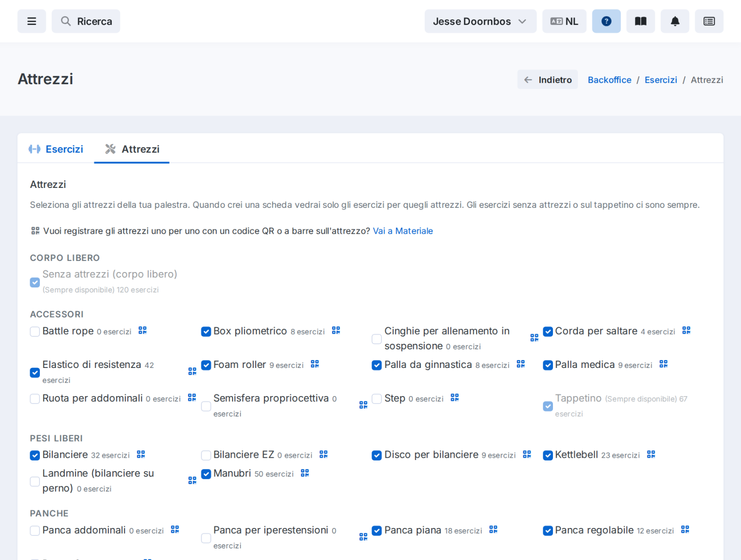Open the Esercizi breadcrumb link
The height and width of the screenshot is (560, 741).
(661, 80)
